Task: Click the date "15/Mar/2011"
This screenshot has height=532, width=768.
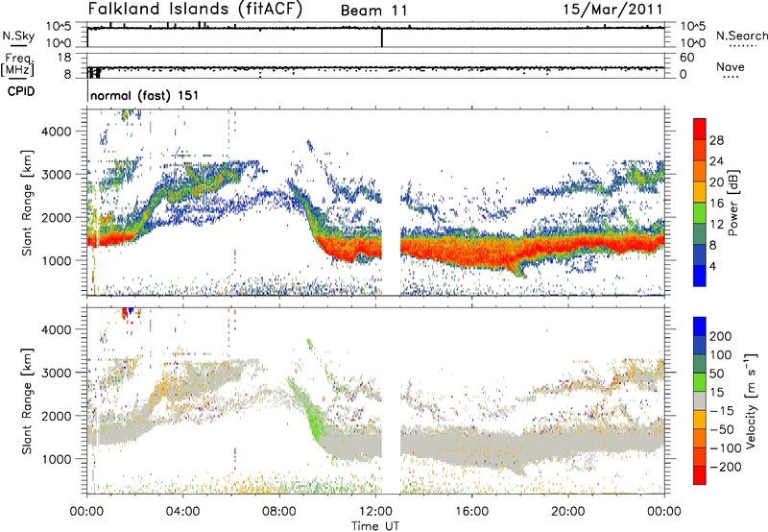Action: click(612, 9)
